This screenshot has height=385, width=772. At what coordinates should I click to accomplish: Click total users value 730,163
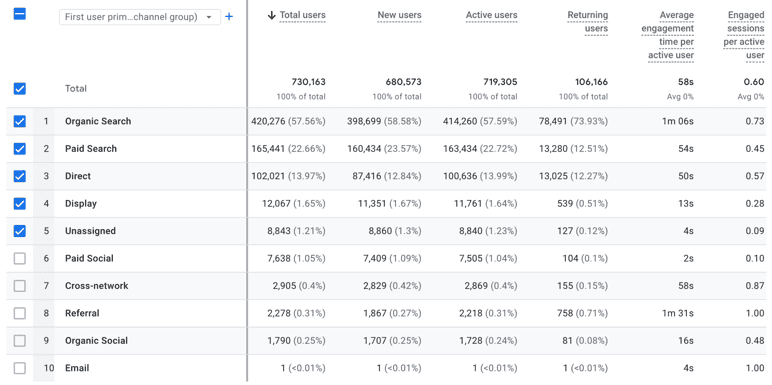tap(308, 82)
